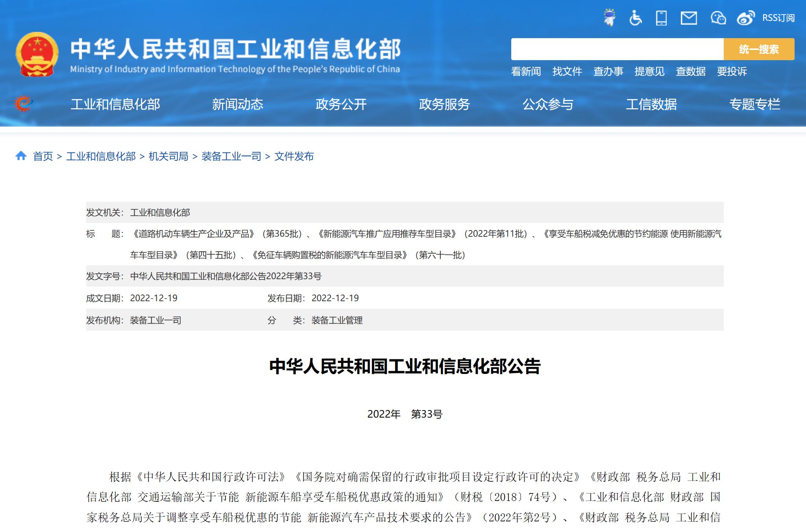The width and height of the screenshot is (806, 532).
Task: Open the 工信数据 navigation menu
Action: click(x=651, y=104)
